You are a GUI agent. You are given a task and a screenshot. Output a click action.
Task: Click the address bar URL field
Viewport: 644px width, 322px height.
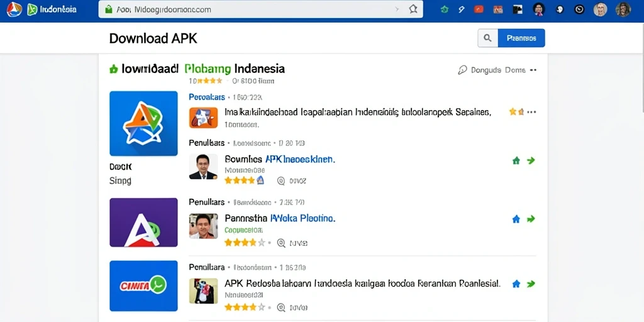coord(260,9)
